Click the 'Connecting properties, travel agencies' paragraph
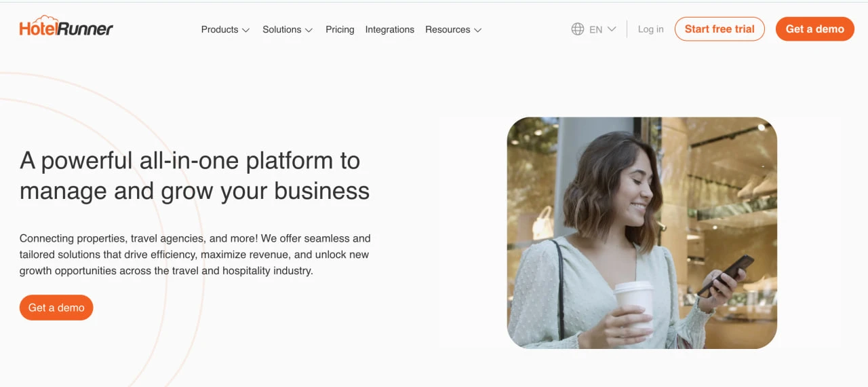This screenshot has height=387, width=868. [195, 255]
